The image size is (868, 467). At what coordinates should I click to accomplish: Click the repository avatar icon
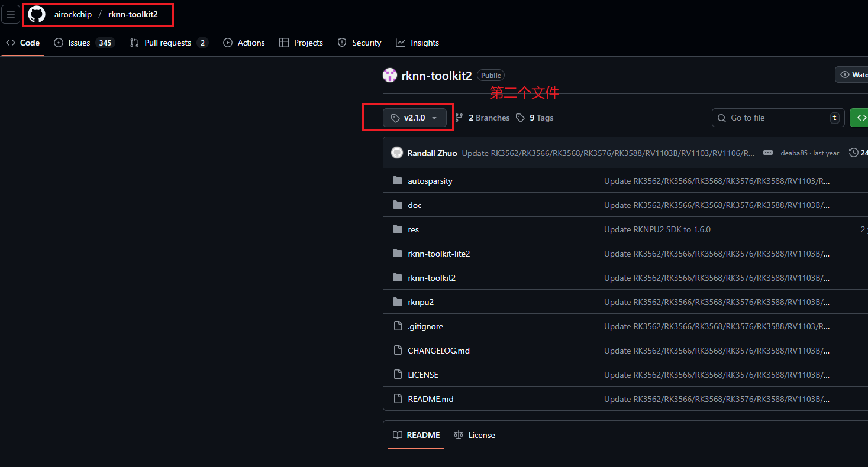[x=390, y=75]
